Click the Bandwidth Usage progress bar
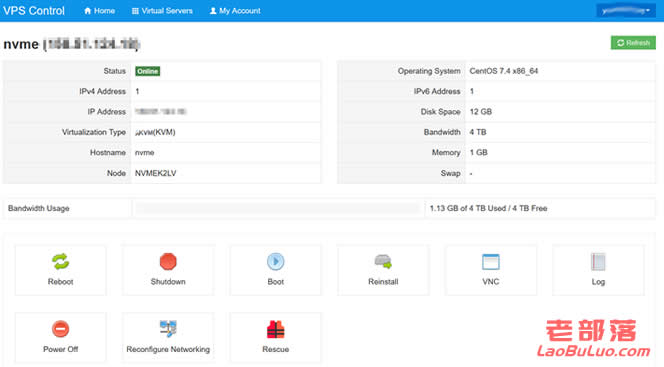The width and height of the screenshot is (664, 367). (277, 208)
